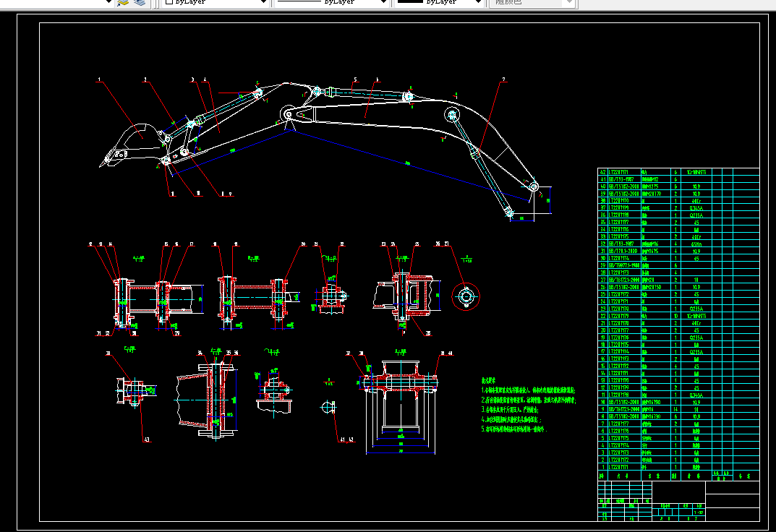Click the thick black lineweight sample line
This screenshot has height=532, width=776.
[410, 2]
